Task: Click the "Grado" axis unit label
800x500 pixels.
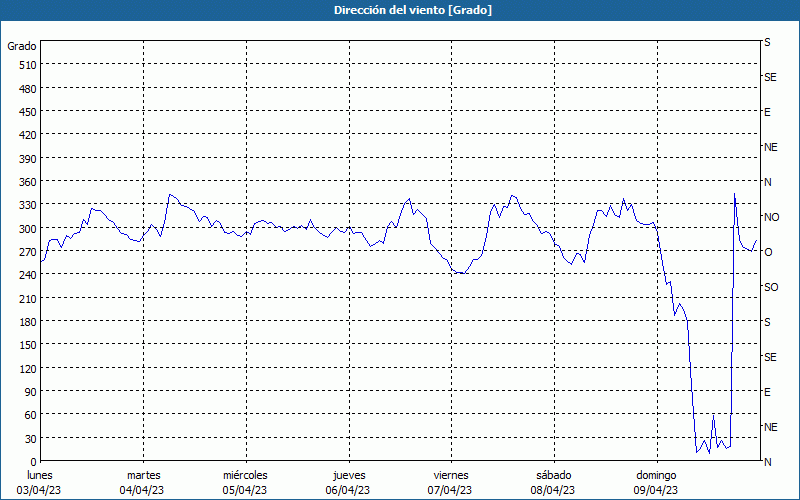Action: (22, 46)
